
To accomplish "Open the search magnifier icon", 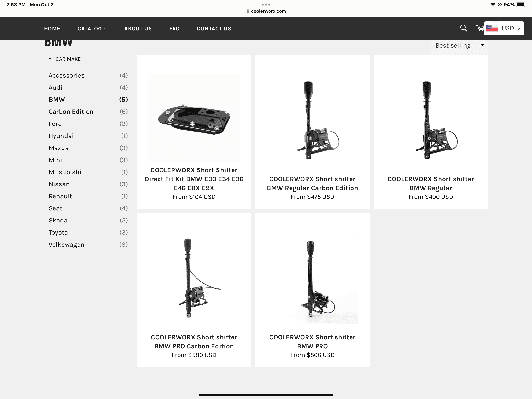I will [x=463, y=28].
